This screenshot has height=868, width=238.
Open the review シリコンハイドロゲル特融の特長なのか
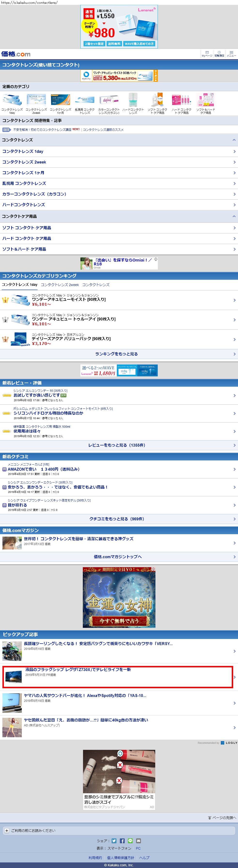[119, 413]
